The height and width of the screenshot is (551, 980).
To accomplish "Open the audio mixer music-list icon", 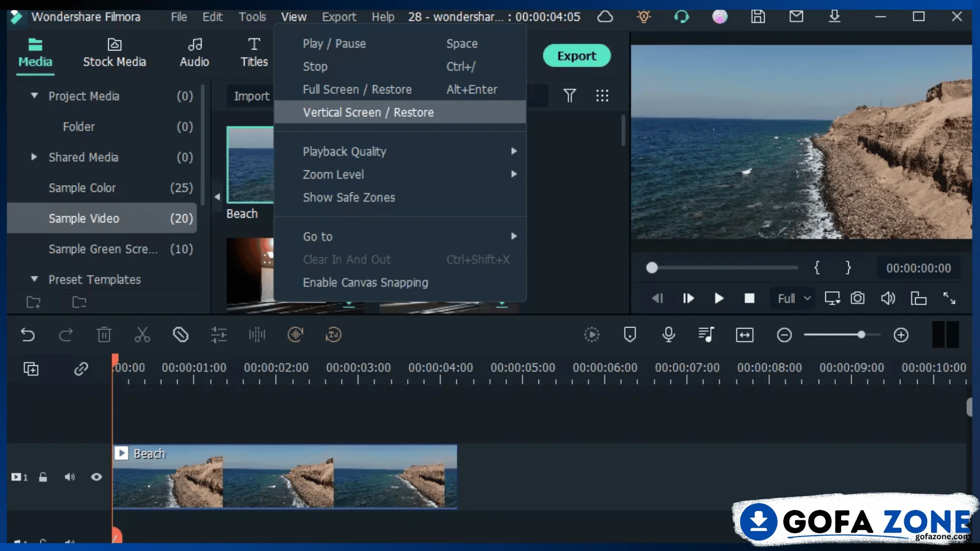I will click(706, 335).
